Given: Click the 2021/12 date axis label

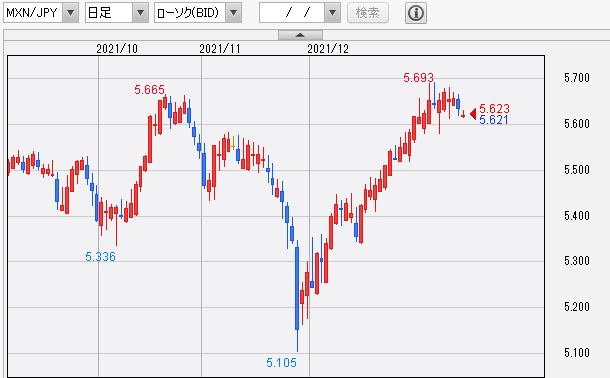Looking at the screenshot, I should (x=328, y=49).
